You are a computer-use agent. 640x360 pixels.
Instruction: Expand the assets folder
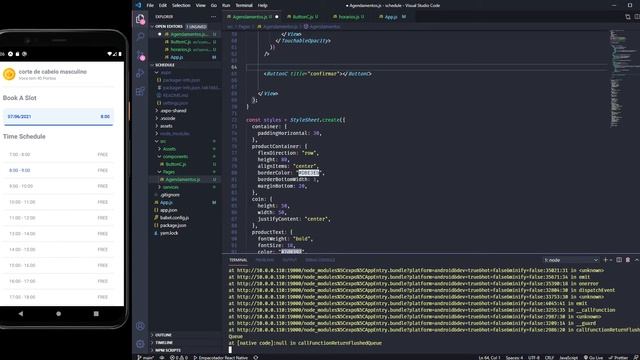tap(166, 126)
